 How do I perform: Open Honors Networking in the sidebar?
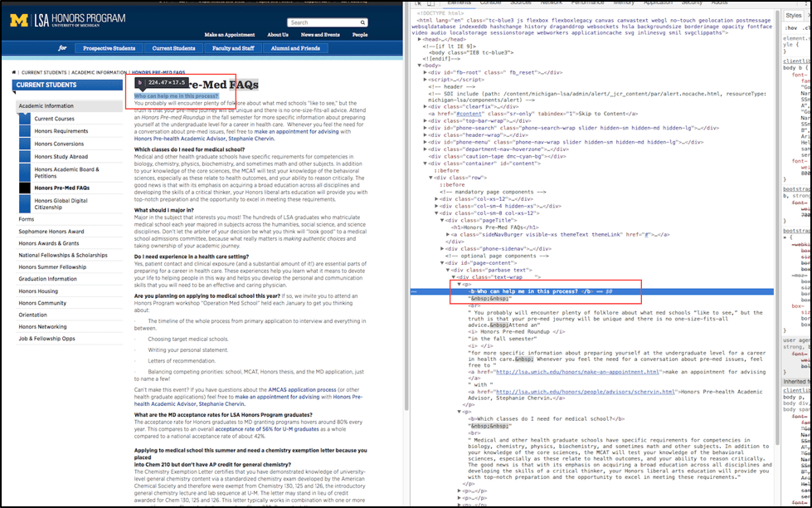42,326
